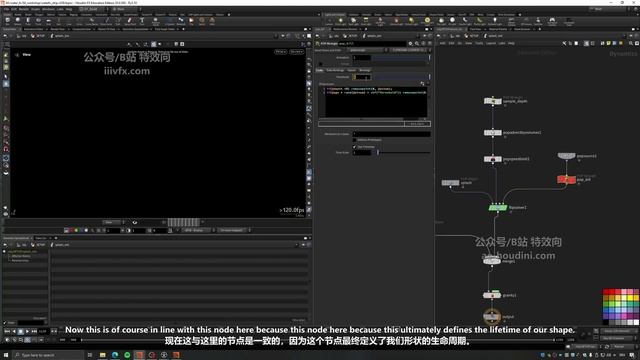Open the viewport camera dropdown near the top right
The image size is (640, 360).
point(297,52)
